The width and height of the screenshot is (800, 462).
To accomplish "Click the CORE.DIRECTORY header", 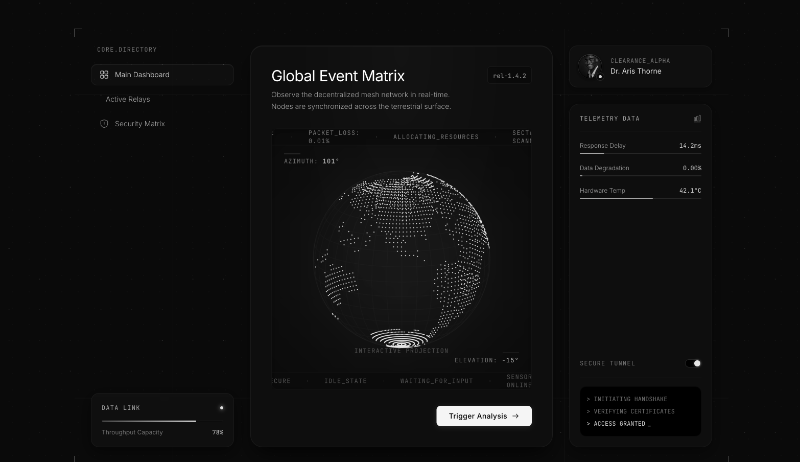I will click(127, 49).
